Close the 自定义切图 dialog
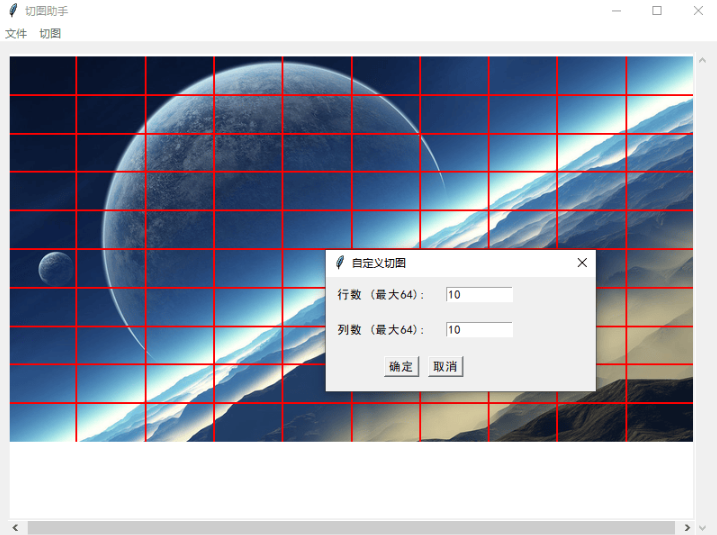The image size is (717, 535). coord(582,263)
